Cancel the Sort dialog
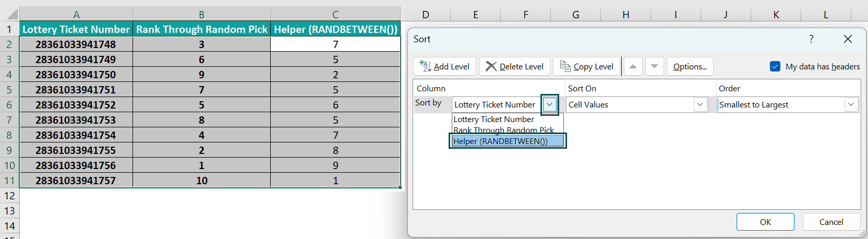This screenshot has height=239, width=868. [831, 222]
